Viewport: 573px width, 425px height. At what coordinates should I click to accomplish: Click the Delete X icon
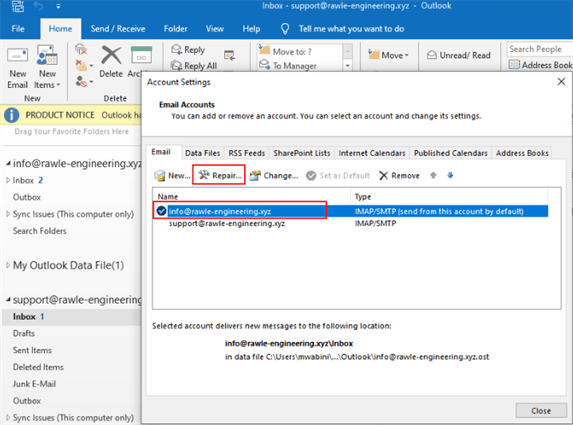tap(111, 55)
